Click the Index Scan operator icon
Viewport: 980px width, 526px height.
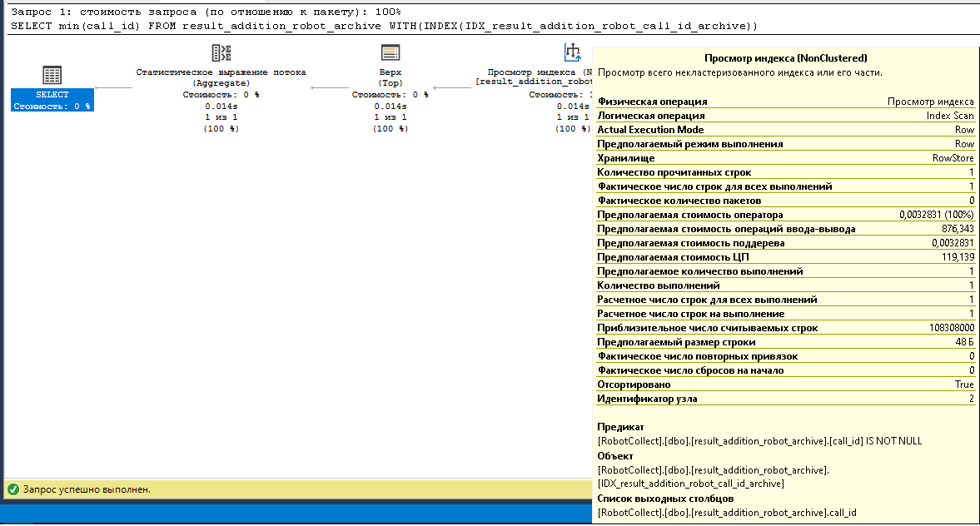pyautogui.click(x=572, y=53)
